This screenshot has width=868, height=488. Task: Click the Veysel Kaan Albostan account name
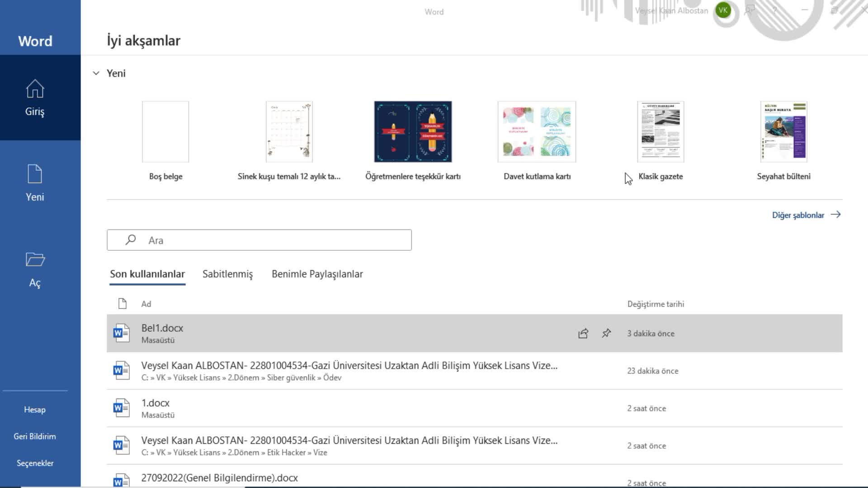tap(671, 11)
